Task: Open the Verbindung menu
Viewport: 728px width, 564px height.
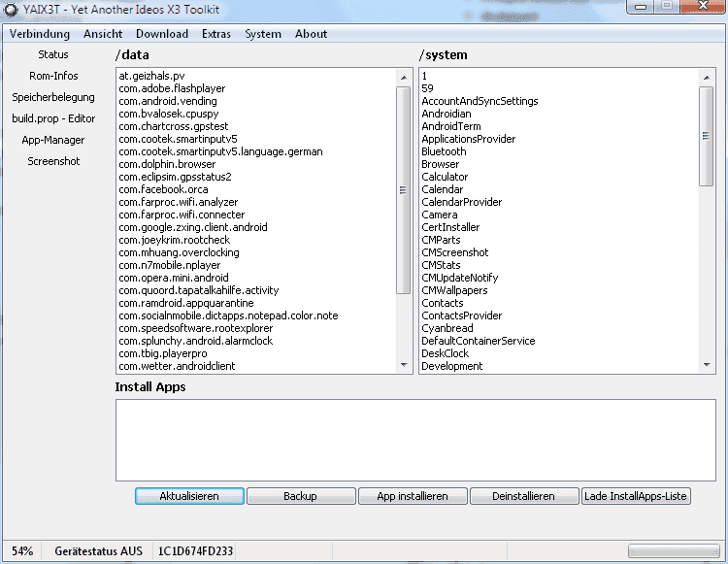Action: click(40, 34)
